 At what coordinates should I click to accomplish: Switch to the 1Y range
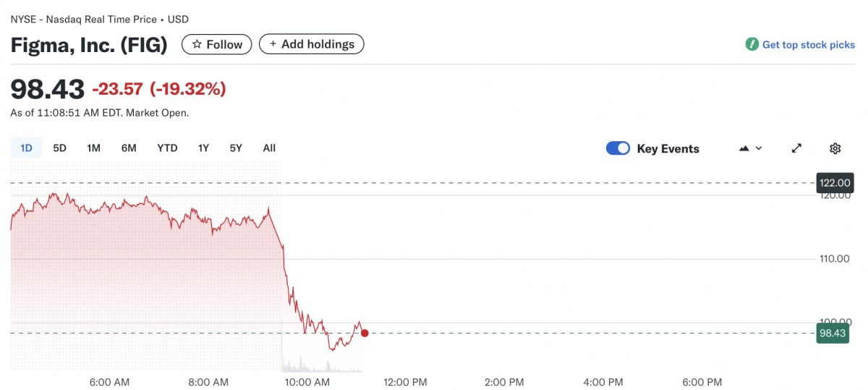coord(203,148)
